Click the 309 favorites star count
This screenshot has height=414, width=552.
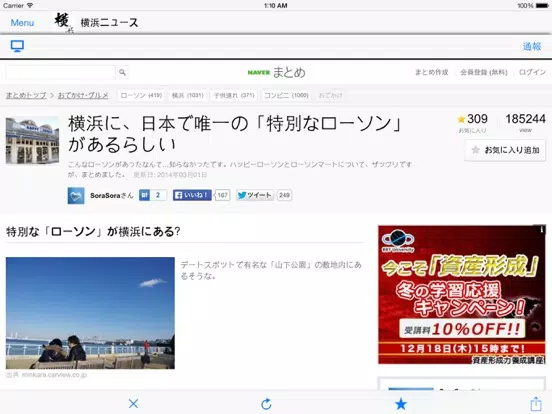[472, 120]
